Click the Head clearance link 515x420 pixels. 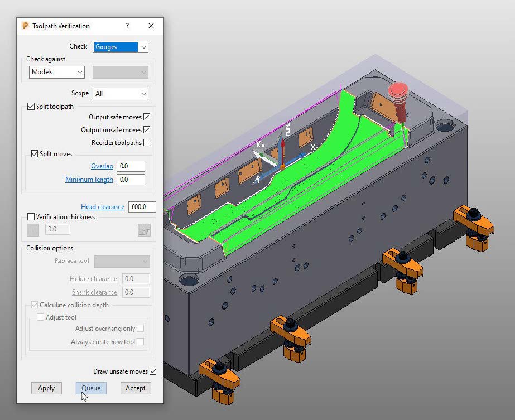pos(103,207)
